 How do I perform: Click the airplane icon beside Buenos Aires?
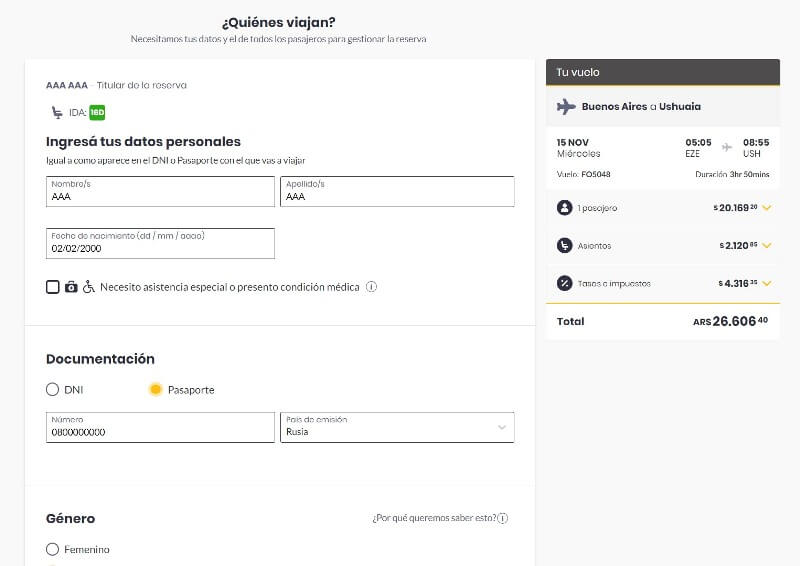coord(566,107)
